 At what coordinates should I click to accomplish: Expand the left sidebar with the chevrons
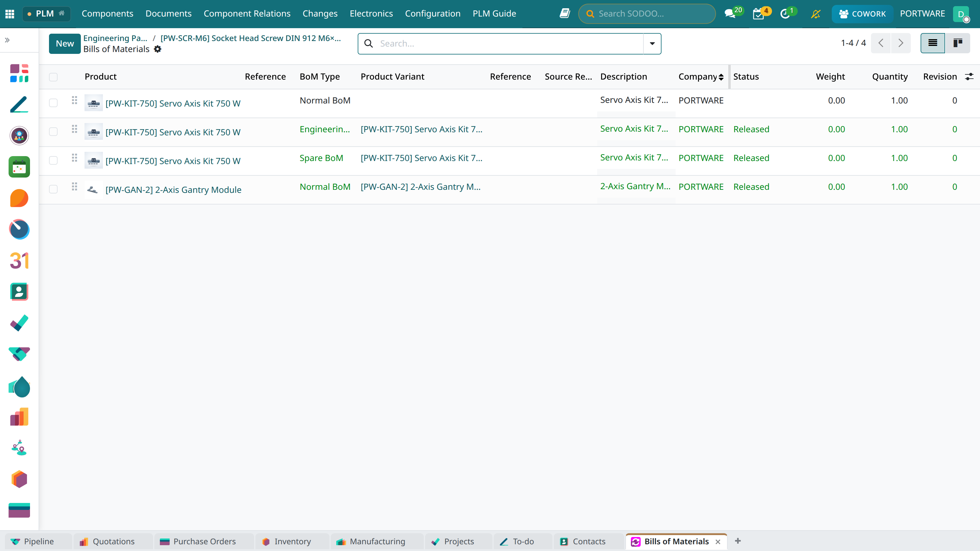(x=7, y=40)
